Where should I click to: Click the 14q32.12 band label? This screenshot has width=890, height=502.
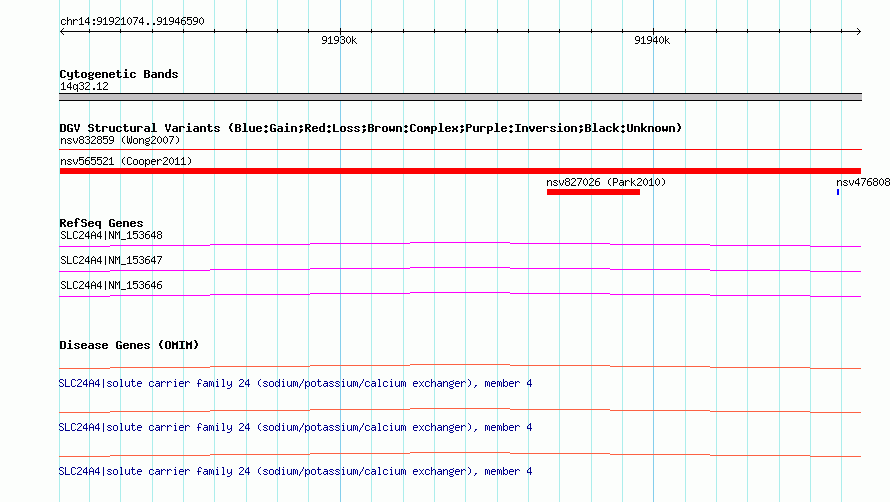[84, 86]
